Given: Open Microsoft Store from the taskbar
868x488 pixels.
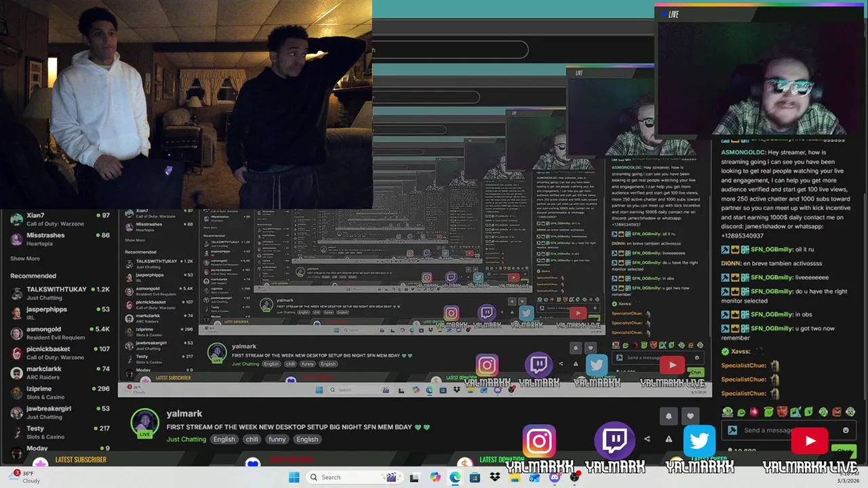Looking at the screenshot, I should tap(475, 477).
